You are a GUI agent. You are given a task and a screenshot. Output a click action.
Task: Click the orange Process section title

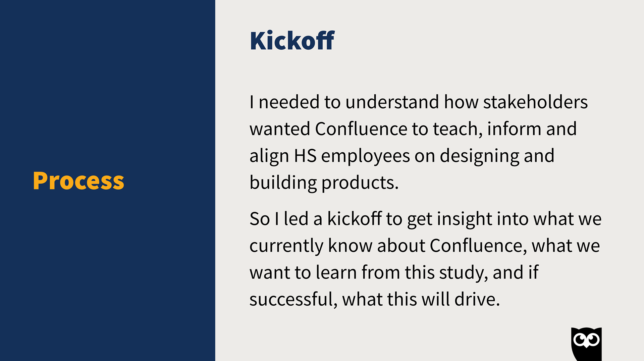click(78, 181)
